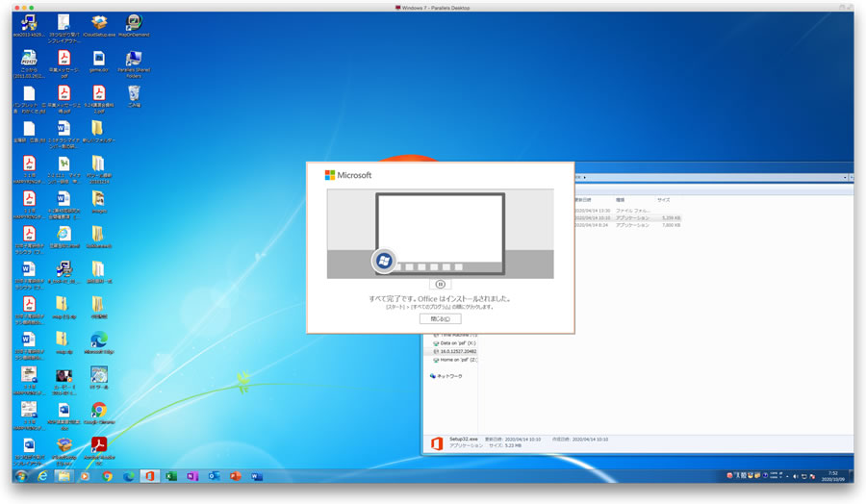Click the Parallels Shared Folders desktop icon
The image size is (866, 504).
tap(134, 61)
